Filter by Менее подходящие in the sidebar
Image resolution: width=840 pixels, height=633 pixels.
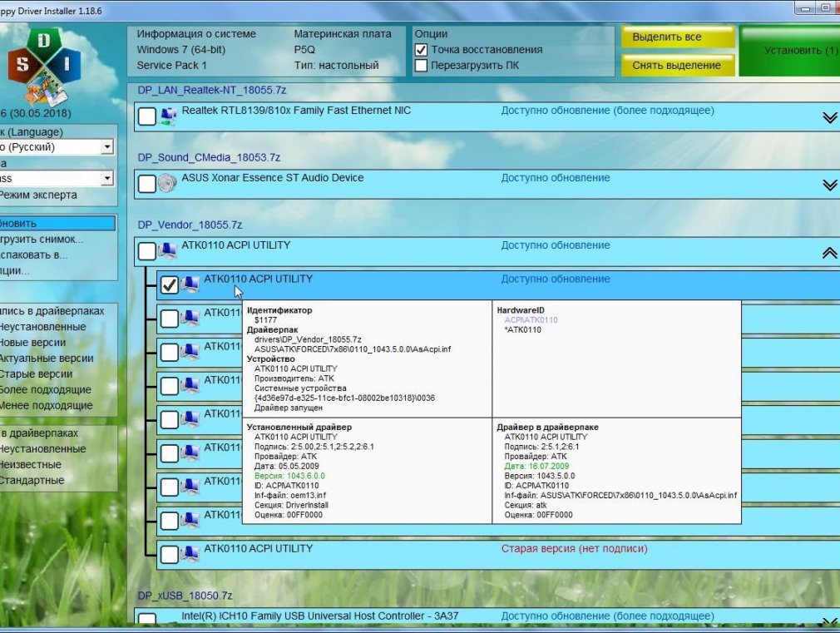(46, 405)
